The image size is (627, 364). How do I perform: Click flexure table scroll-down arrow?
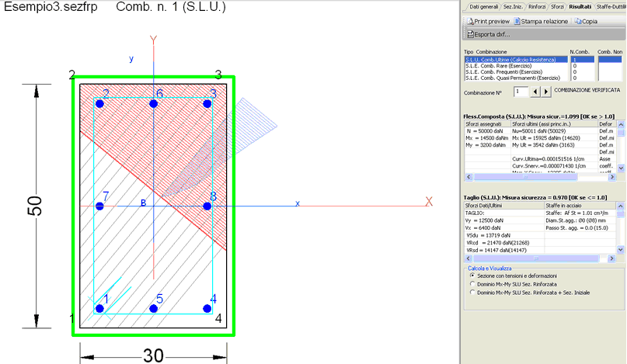coord(621,168)
